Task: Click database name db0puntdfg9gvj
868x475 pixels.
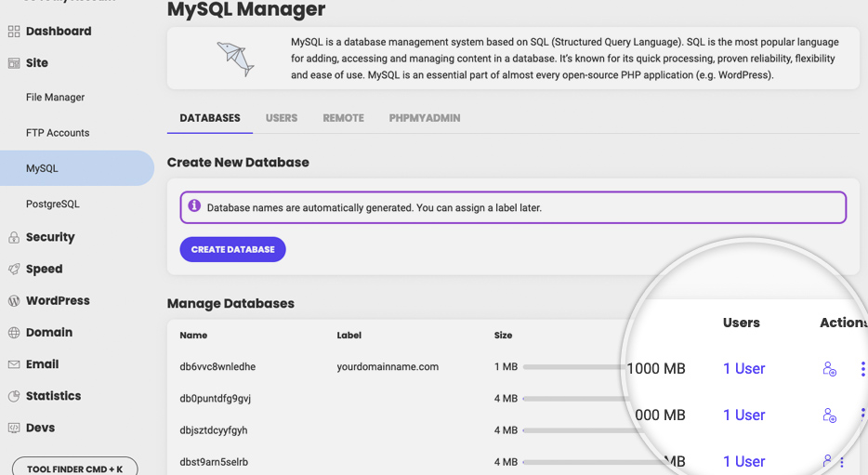Action: [x=216, y=399]
